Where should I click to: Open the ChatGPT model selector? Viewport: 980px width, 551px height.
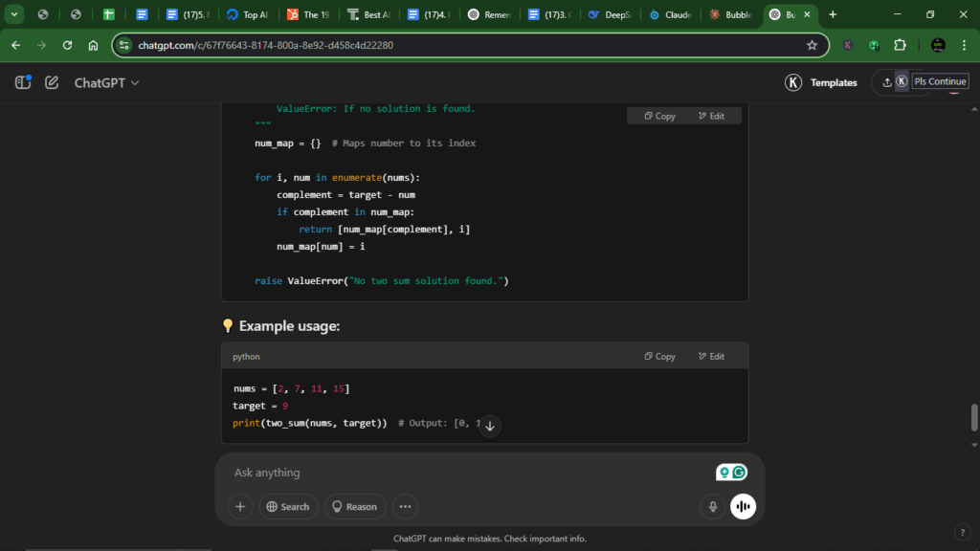pyautogui.click(x=105, y=82)
